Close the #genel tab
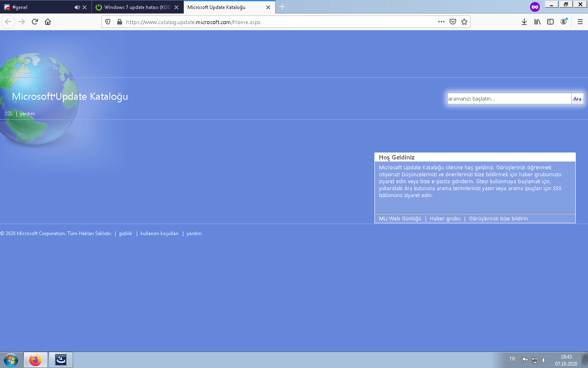The image size is (588, 368). coord(85,7)
